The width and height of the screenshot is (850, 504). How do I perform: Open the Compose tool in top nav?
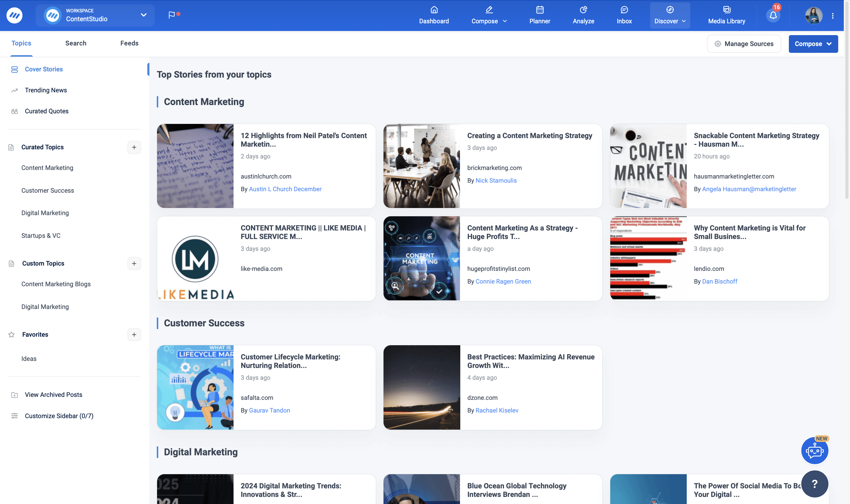(x=489, y=15)
